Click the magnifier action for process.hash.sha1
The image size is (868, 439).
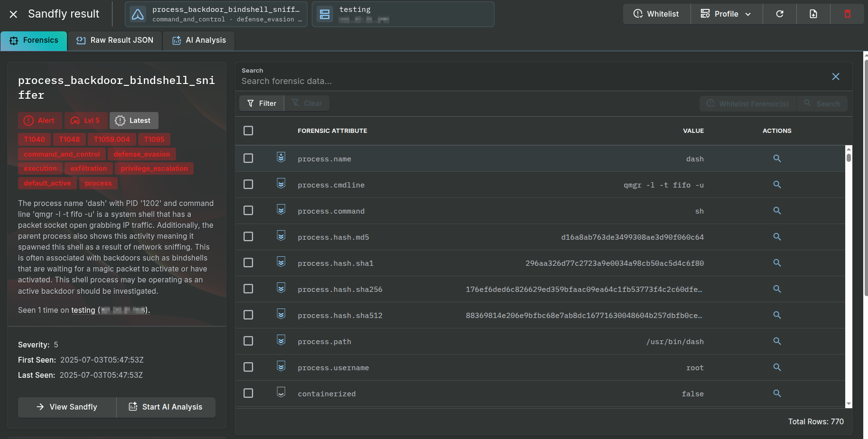[777, 263]
